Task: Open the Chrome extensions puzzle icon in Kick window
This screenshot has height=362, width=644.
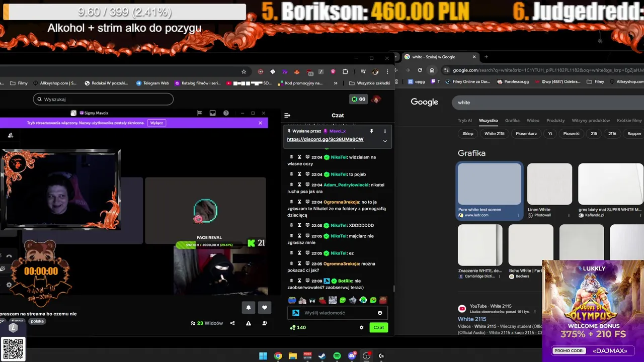Action: 345,71
